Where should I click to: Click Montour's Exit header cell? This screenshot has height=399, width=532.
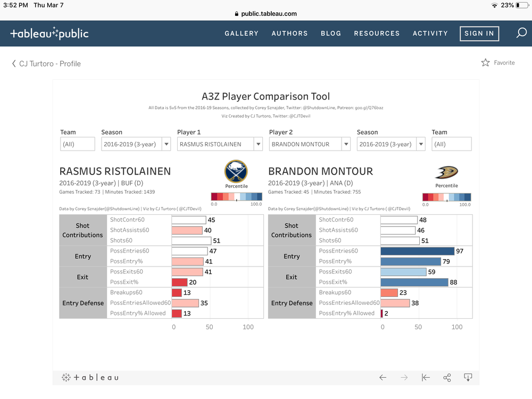pos(292,277)
